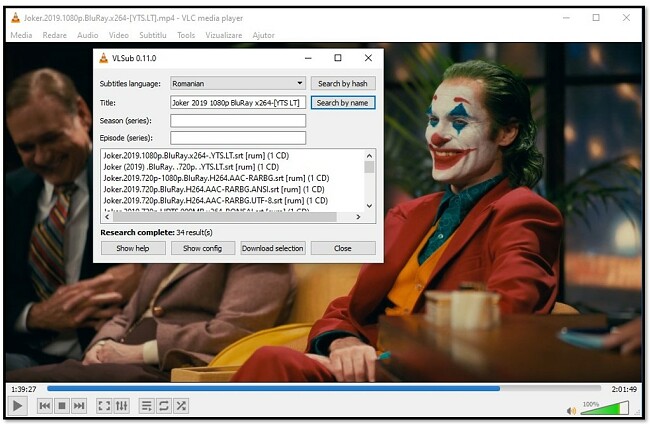
Task: Toggle loop repeat mode
Action: [x=164, y=406]
